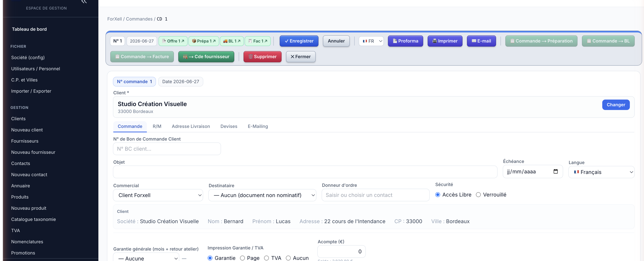Click the Annuler button
Image resolution: width=644 pixels, height=261 pixels.
(336, 41)
